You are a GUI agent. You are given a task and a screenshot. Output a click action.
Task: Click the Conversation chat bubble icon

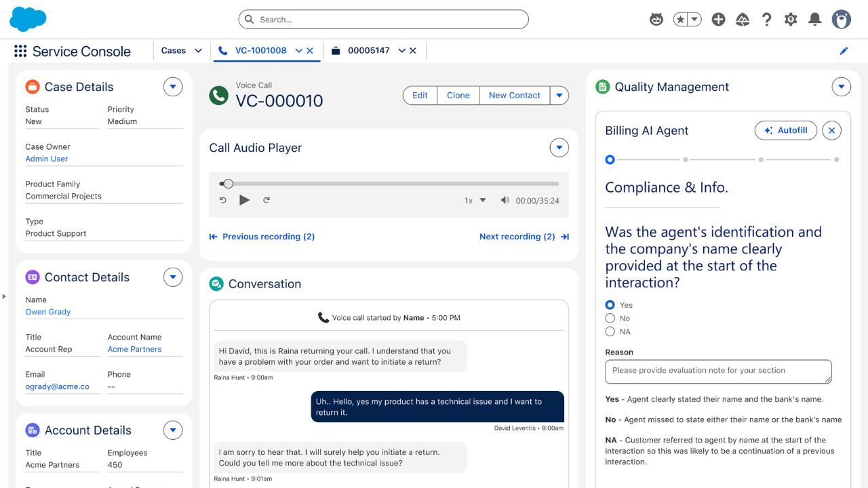216,284
